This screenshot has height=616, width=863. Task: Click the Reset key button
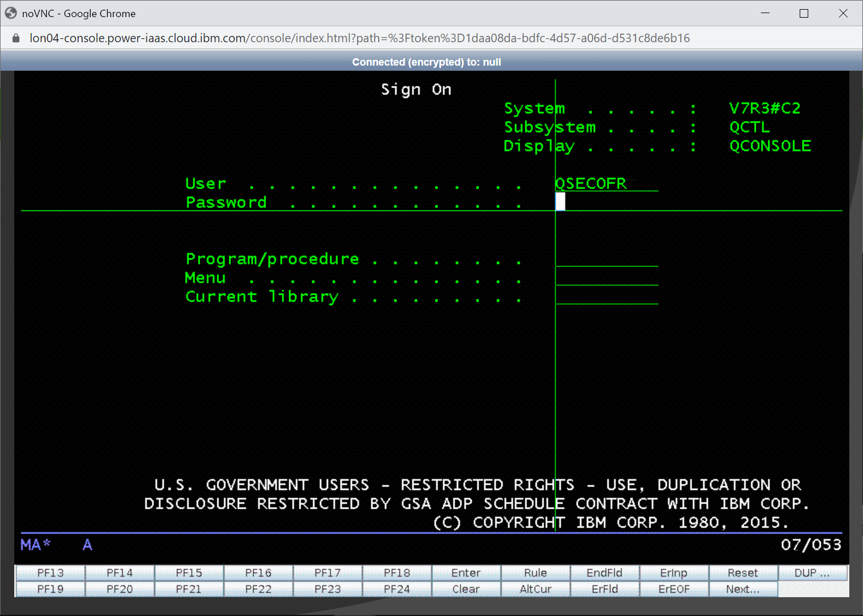[743, 573]
